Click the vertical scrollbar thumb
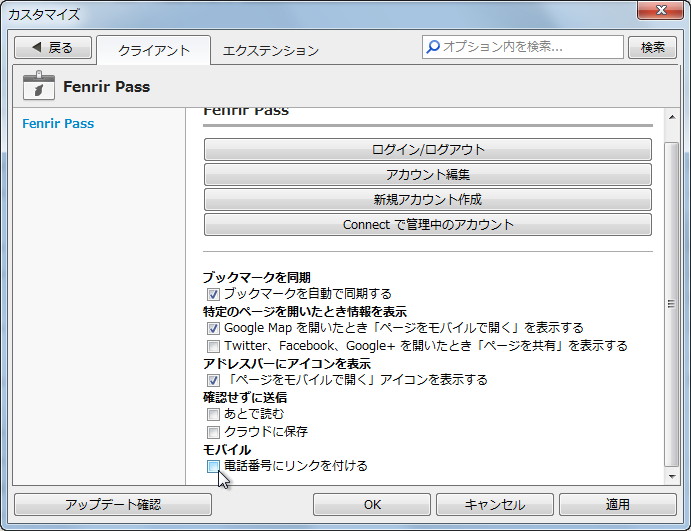 pos(671,304)
